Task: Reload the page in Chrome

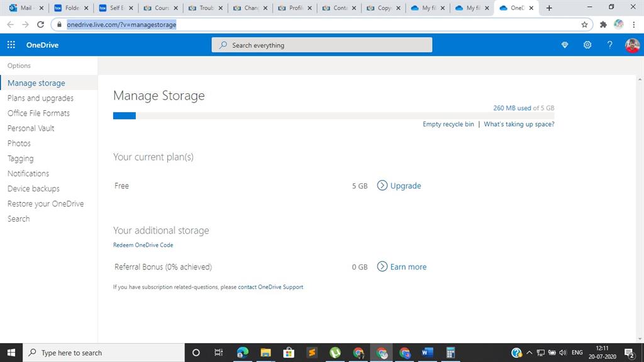Action: (40, 25)
